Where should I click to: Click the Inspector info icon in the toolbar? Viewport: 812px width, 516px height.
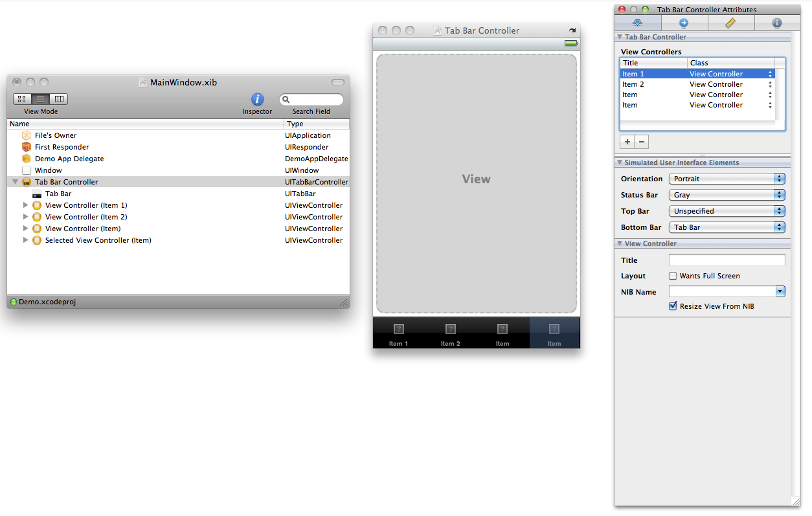[x=257, y=99]
